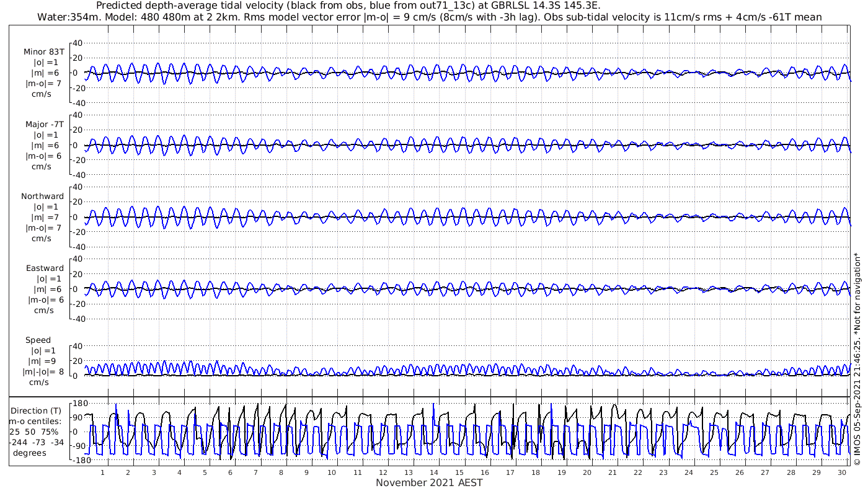868x496 pixels.
Task: Click day 5 on the date axis
Action: pyautogui.click(x=204, y=472)
